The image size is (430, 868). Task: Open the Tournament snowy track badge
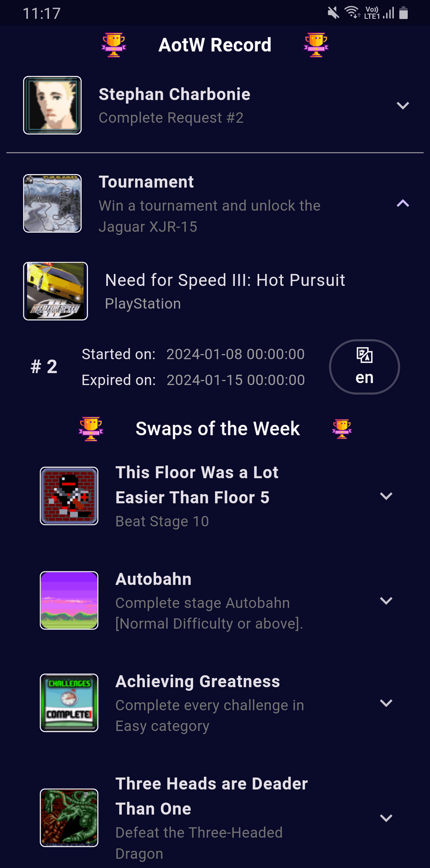coord(52,203)
